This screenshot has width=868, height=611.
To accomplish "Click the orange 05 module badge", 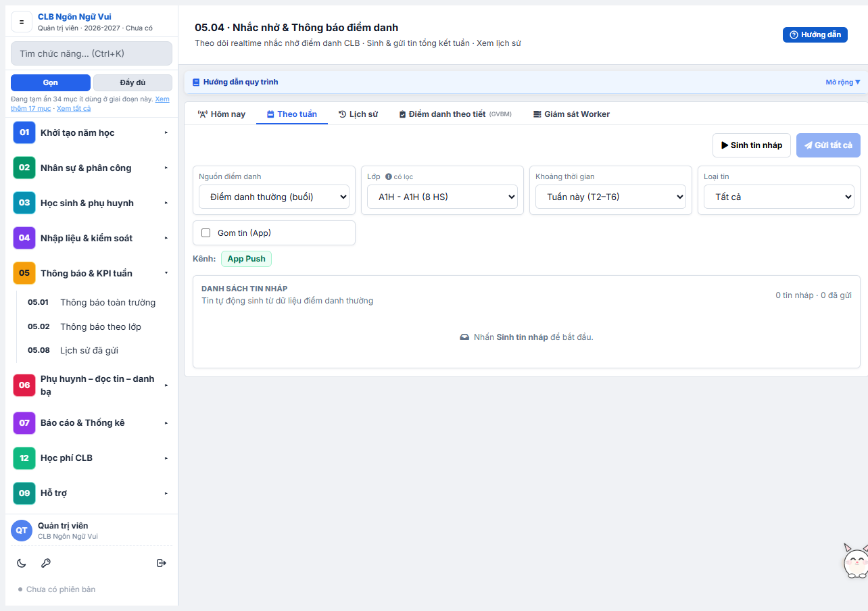I will [x=24, y=273].
